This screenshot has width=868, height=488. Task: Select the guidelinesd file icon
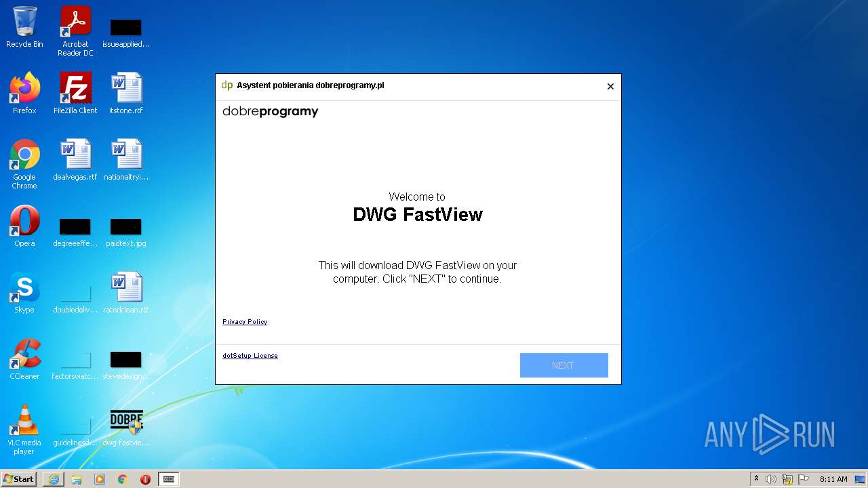point(75,432)
